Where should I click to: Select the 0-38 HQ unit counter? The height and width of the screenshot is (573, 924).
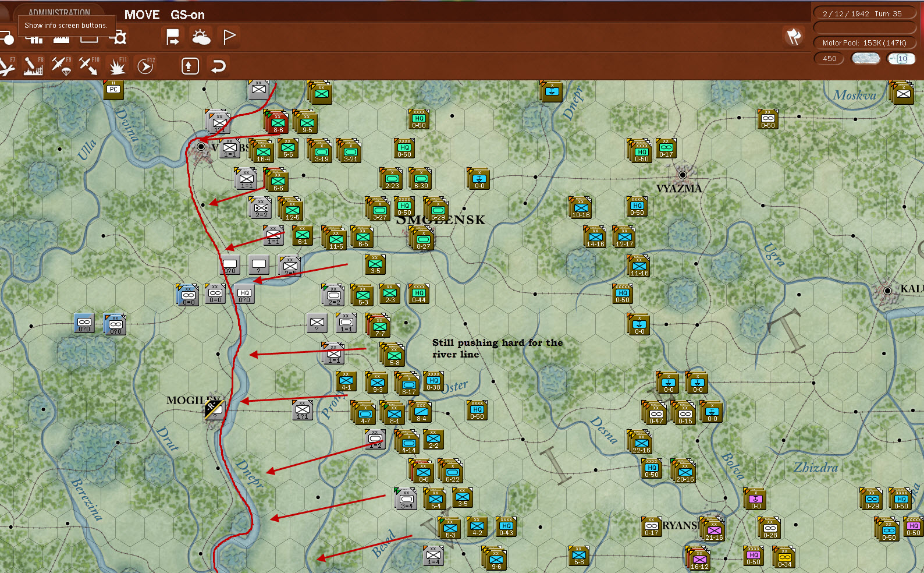pyautogui.click(x=433, y=381)
